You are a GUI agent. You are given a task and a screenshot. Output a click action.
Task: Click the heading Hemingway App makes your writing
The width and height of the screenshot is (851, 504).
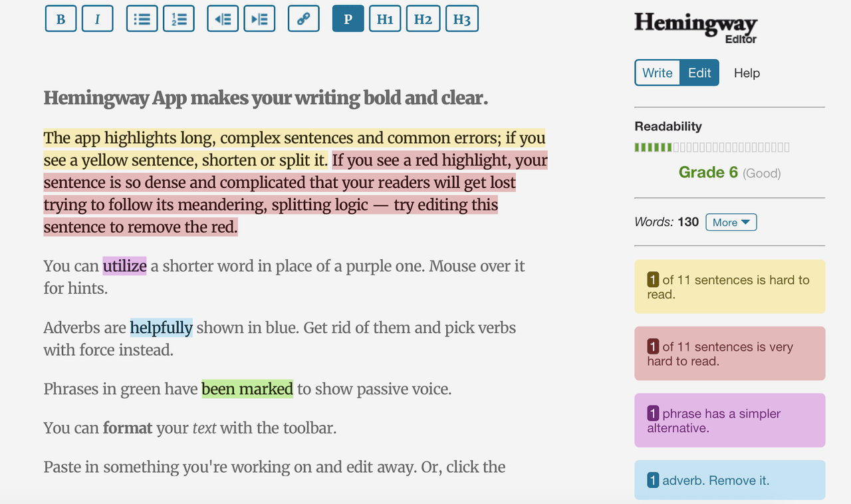pos(266,98)
